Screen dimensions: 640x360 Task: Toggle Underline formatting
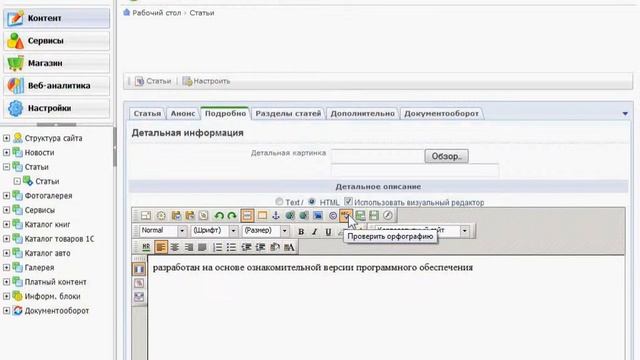pyautogui.click(x=328, y=231)
